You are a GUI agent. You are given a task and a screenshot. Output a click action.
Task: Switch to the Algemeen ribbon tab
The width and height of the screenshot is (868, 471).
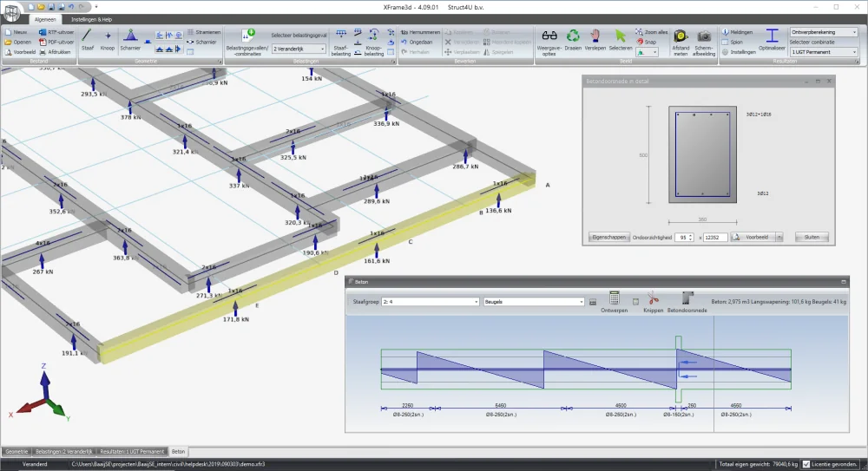click(45, 19)
